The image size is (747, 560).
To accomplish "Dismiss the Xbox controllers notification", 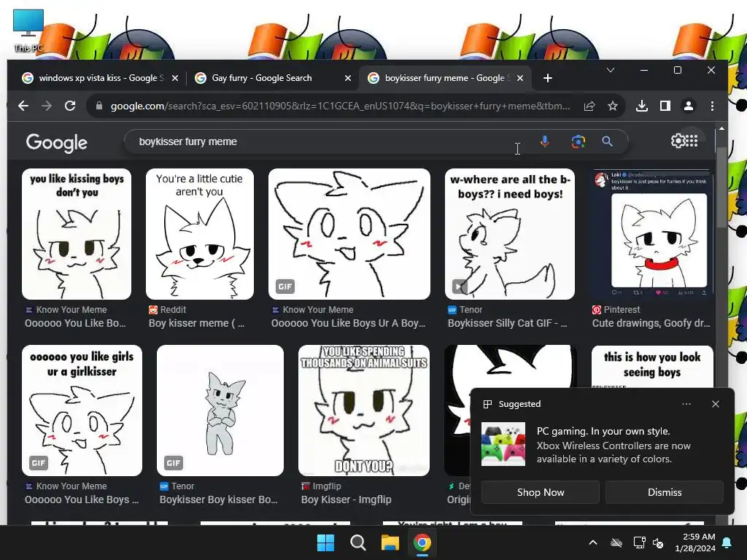I will (665, 492).
